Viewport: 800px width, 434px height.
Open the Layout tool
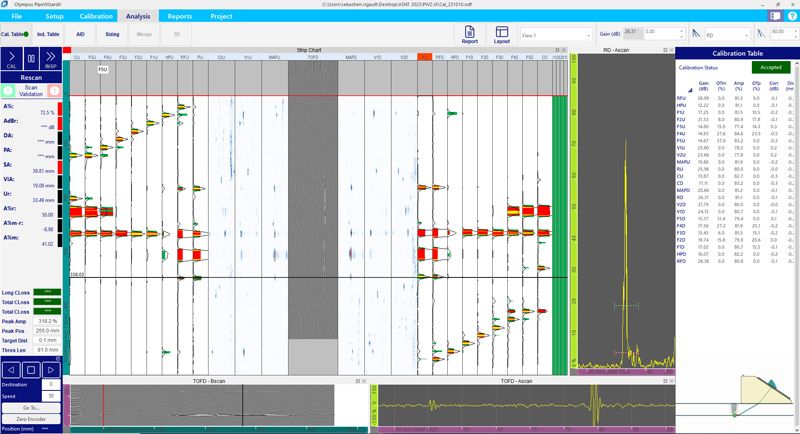(x=501, y=35)
